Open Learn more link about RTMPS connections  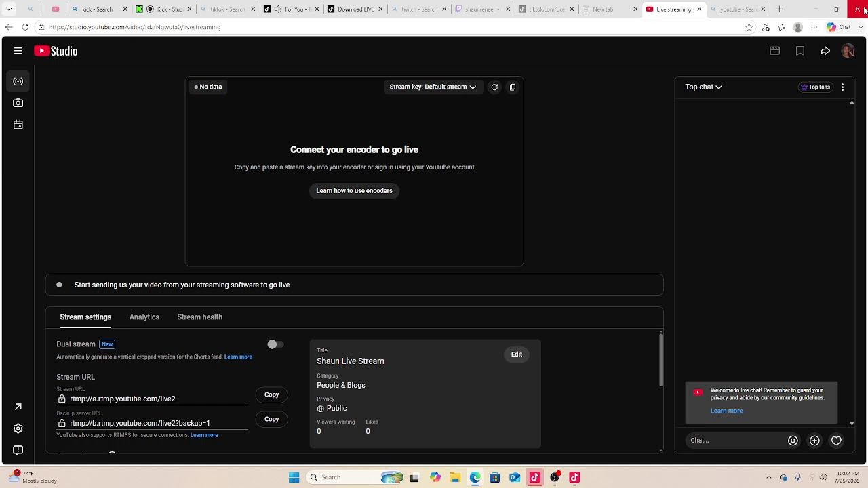204,435
